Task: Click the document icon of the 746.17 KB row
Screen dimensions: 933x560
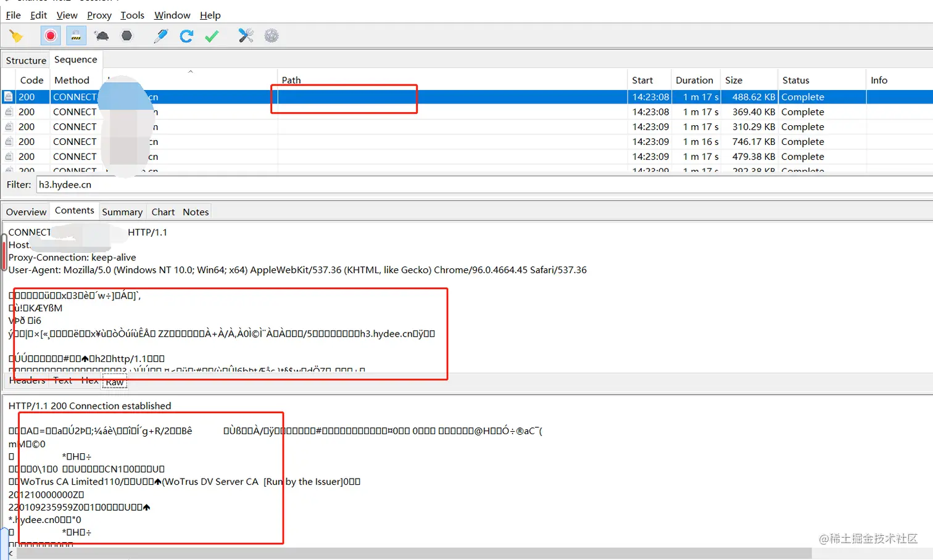Action: [x=9, y=141]
